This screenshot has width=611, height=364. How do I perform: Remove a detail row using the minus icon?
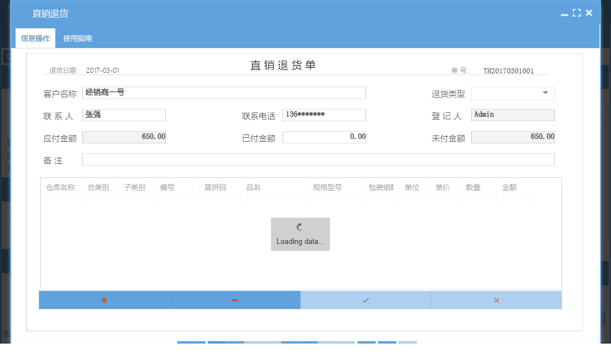[x=235, y=300]
